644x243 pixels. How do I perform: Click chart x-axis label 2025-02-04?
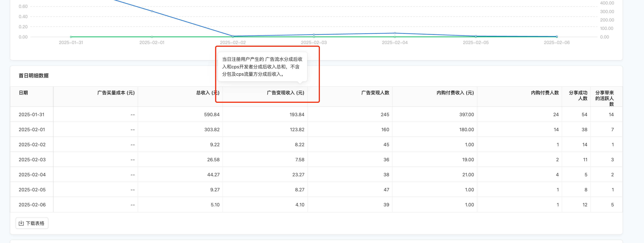(395, 43)
